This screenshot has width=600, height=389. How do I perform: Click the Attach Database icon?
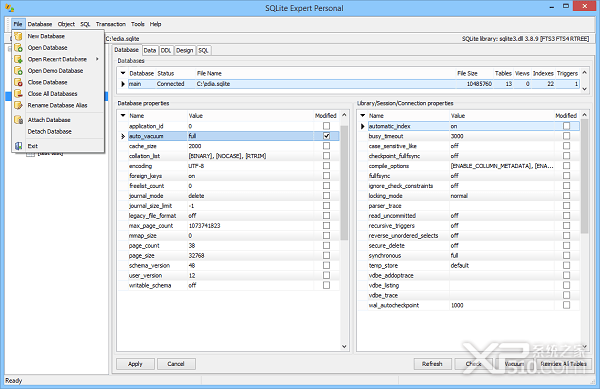pyautogui.click(x=18, y=120)
